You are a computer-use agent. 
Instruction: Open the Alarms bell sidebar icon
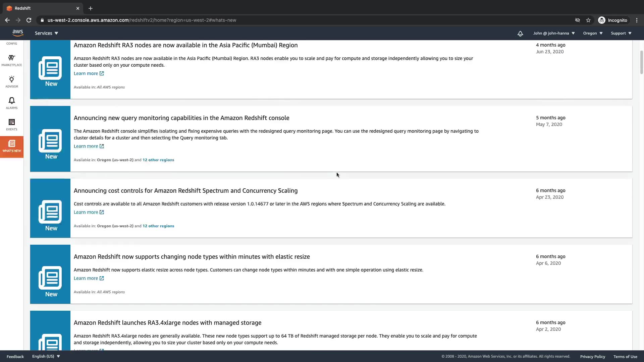tap(11, 103)
